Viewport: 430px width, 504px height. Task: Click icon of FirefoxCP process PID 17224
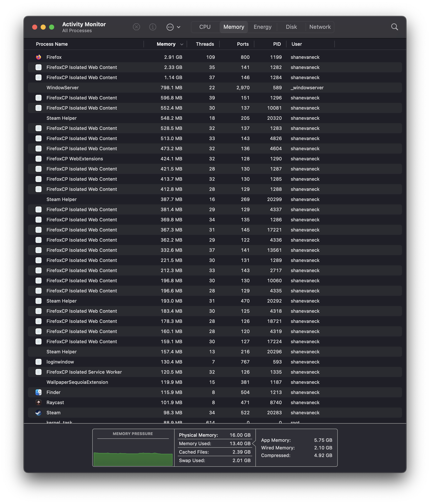39,342
